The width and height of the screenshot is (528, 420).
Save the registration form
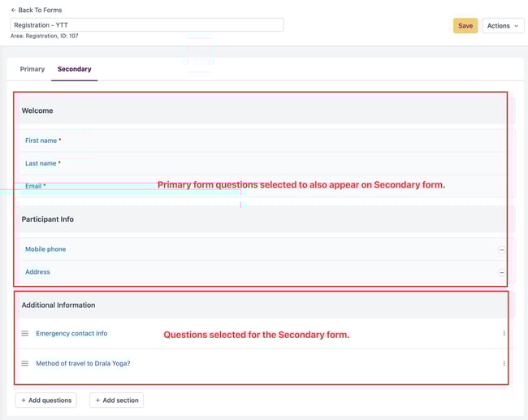(465, 26)
